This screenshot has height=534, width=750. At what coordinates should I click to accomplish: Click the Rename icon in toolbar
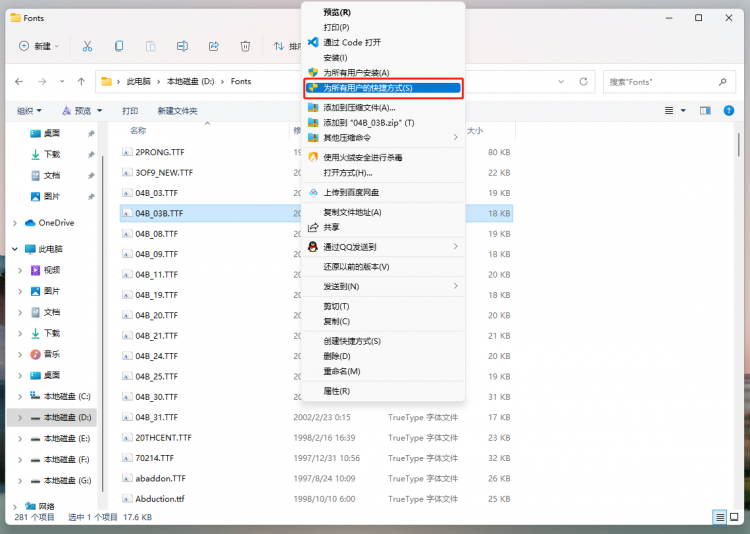click(x=182, y=46)
